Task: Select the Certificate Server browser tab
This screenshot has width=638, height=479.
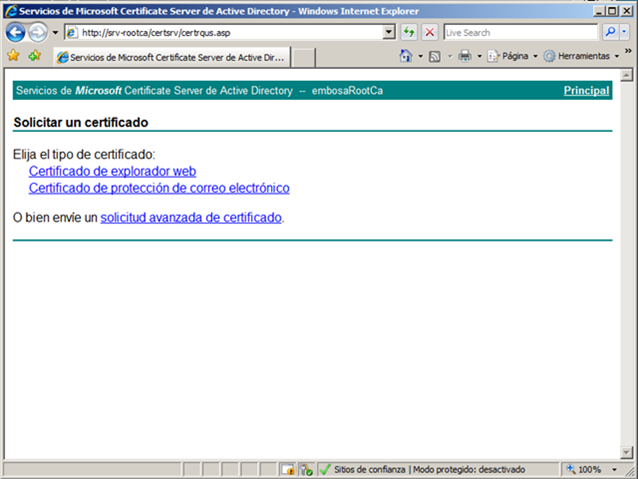Action: click(170, 56)
